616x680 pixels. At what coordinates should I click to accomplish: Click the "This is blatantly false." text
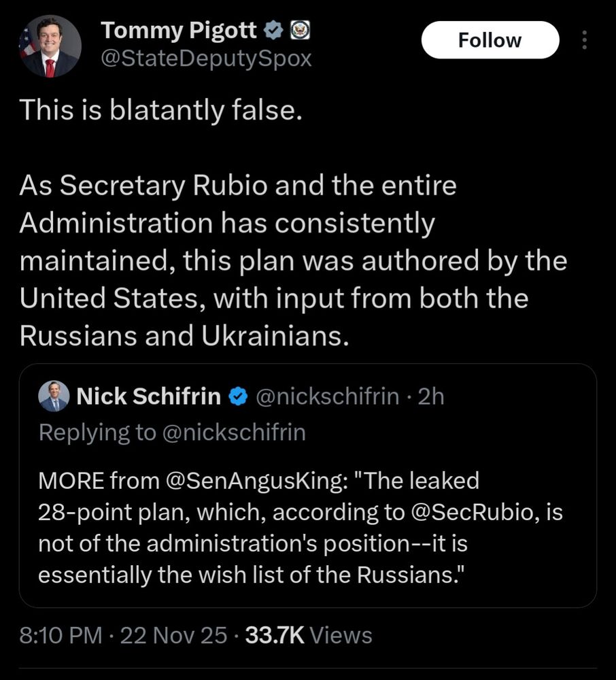click(x=160, y=111)
